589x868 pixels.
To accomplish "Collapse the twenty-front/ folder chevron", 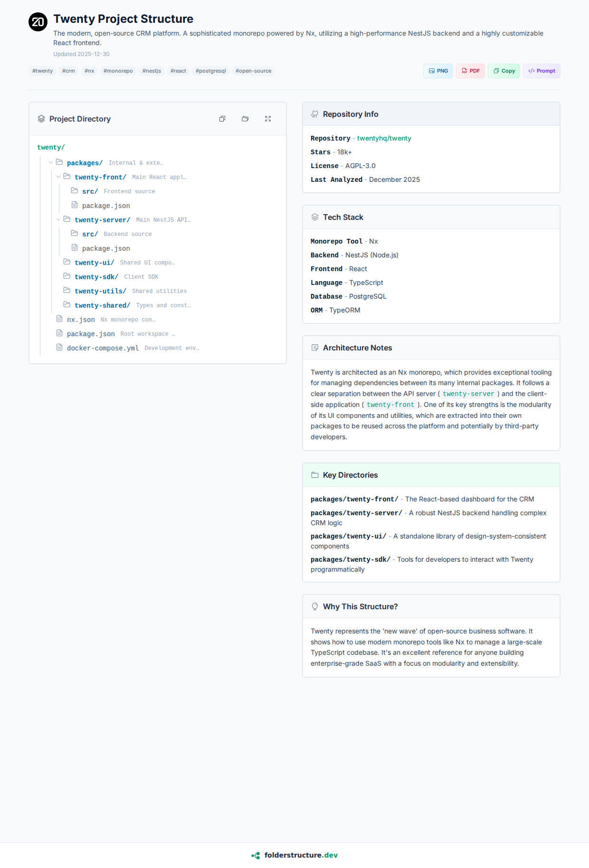I will (x=58, y=177).
